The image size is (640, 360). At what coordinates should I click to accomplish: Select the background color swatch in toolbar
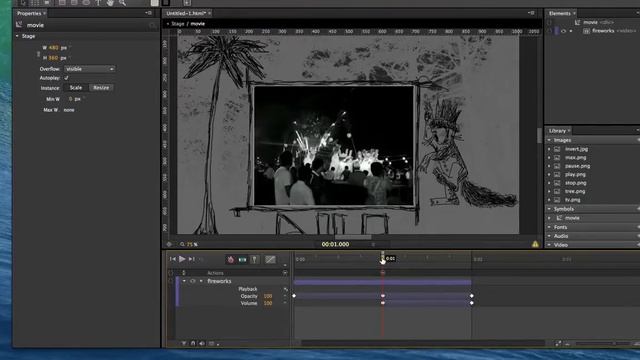click(x=154, y=3)
